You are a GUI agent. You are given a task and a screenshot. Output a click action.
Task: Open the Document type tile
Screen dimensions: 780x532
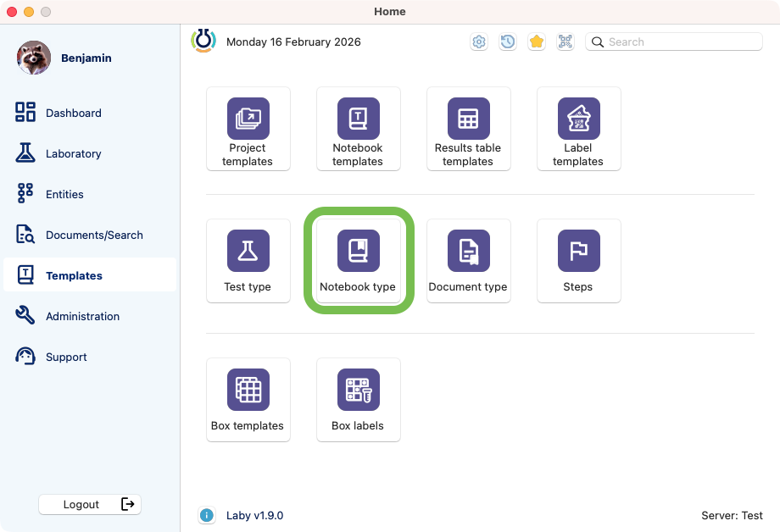point(468,261)
